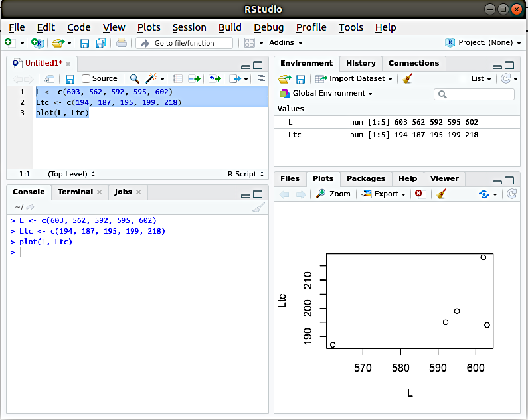Open the Tools menu
Screen dimensions: 528x420
351,27
